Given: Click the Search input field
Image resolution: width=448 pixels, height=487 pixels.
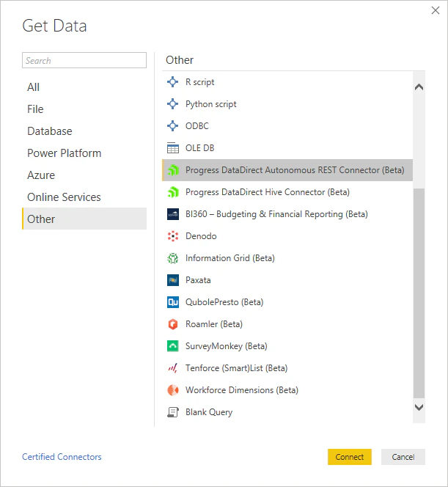Looking at the screenshot, I should [84, 60].
